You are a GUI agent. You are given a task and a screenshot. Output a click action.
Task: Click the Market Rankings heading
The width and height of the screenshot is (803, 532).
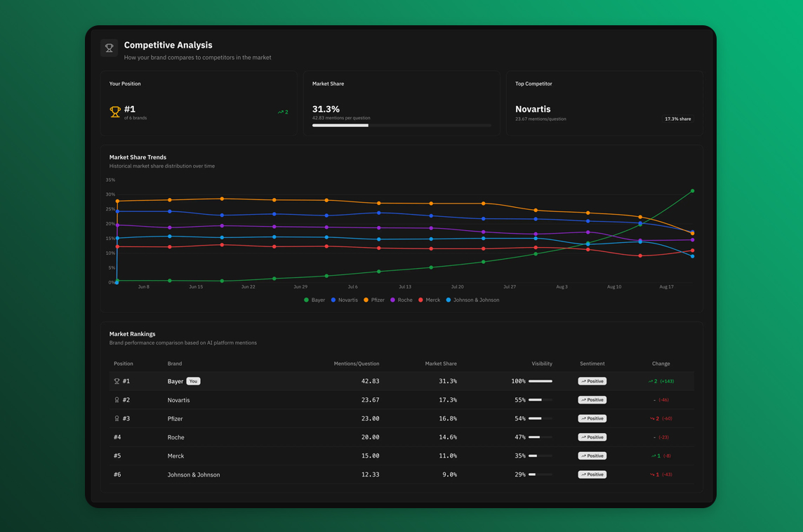coord(132,334)
